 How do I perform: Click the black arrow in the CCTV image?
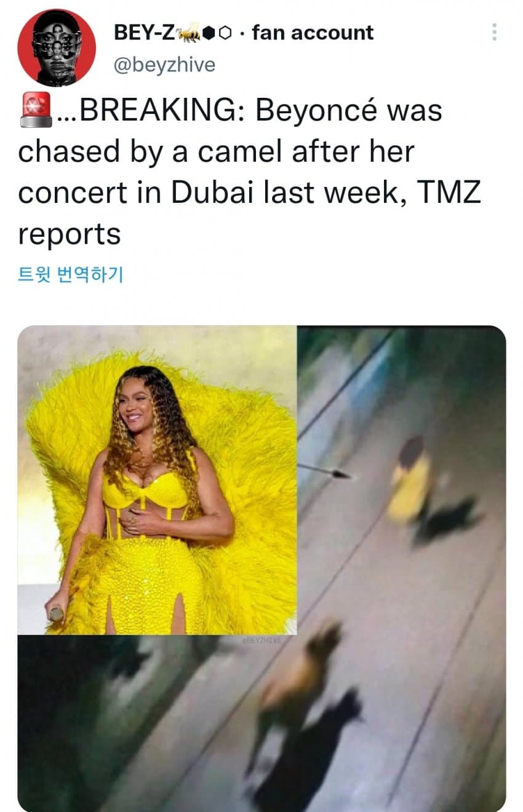point(324,471)
